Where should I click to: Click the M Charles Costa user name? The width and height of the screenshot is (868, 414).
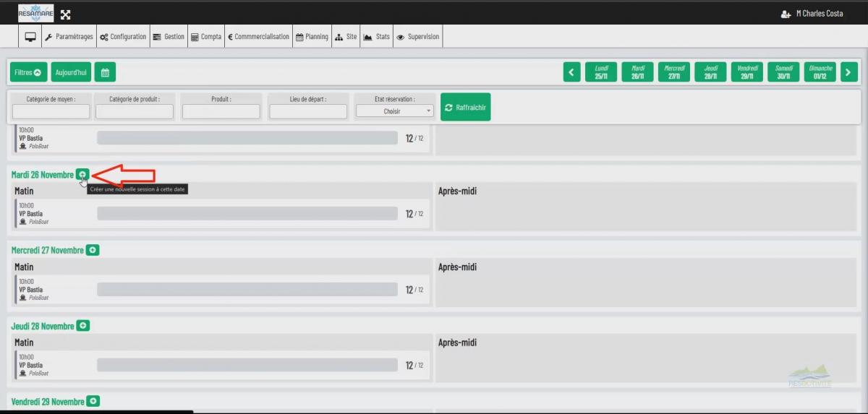820,14
